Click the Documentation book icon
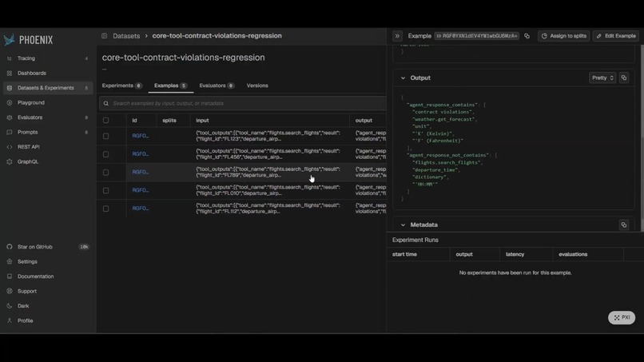The height and width of the screenshot is (362, 644). click(x=10, y=276)
